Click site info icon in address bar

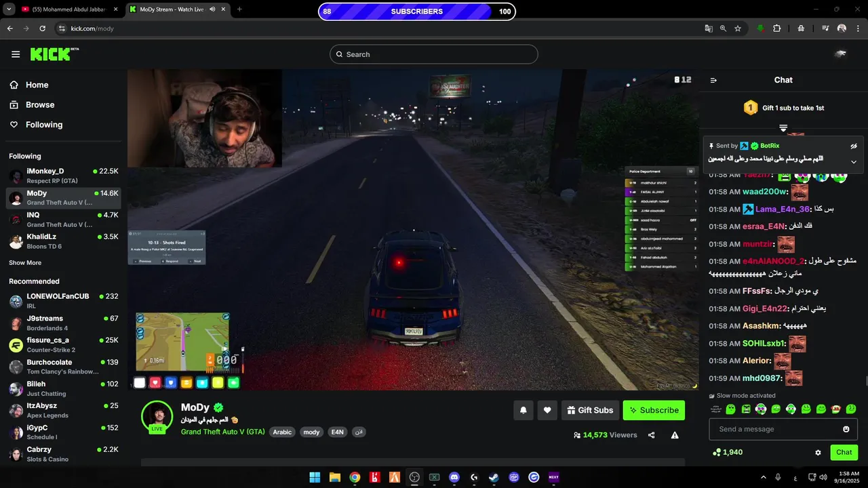(x=62, y=28)
